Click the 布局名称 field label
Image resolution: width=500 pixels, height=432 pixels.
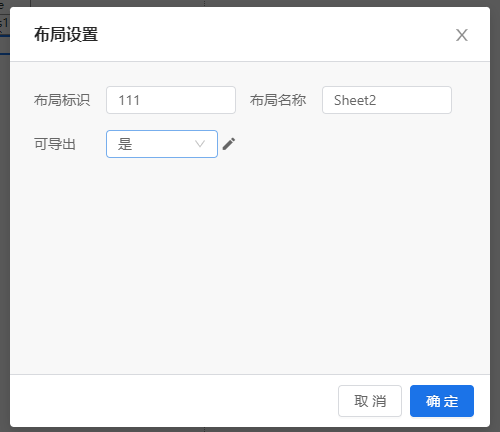[x=278, y=100]
